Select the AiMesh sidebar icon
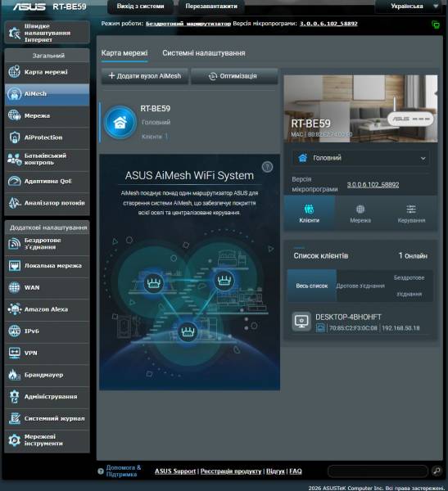 15,93
